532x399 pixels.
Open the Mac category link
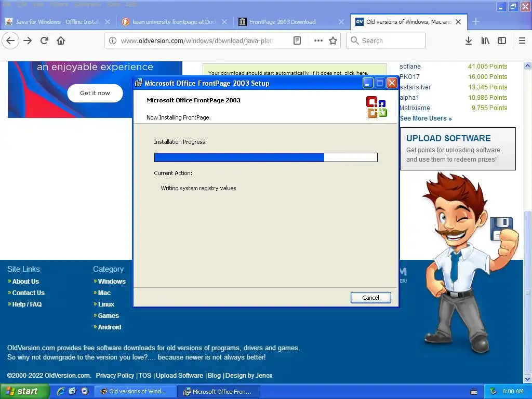click(104, 293)
